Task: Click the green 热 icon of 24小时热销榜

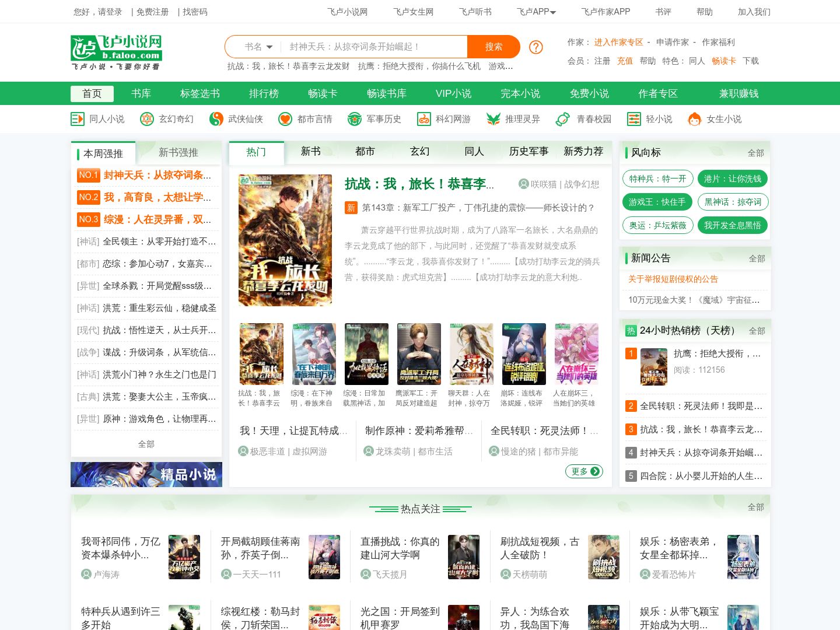Action: point(631,331)
